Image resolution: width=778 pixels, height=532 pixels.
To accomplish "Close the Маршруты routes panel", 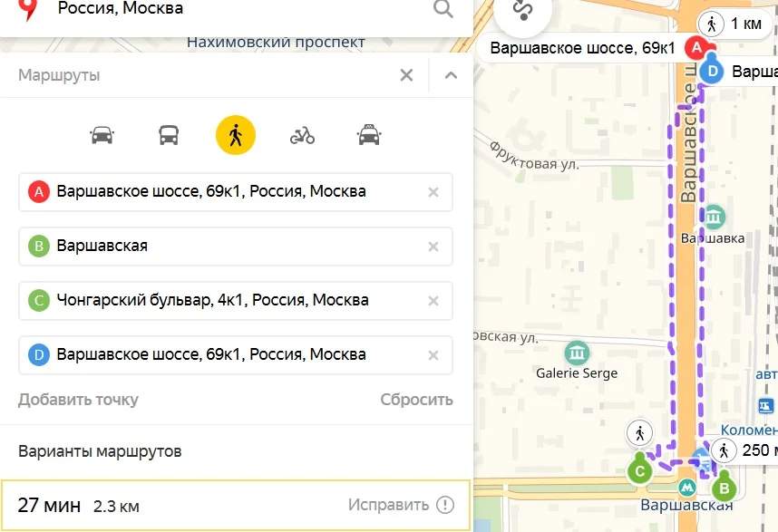I will pyautogui.click(x=406, y=75).
